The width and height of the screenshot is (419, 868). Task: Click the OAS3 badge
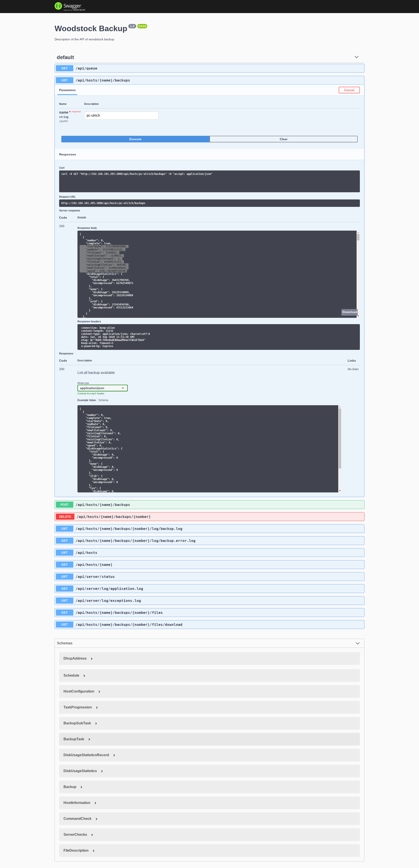tap(142, 26)
